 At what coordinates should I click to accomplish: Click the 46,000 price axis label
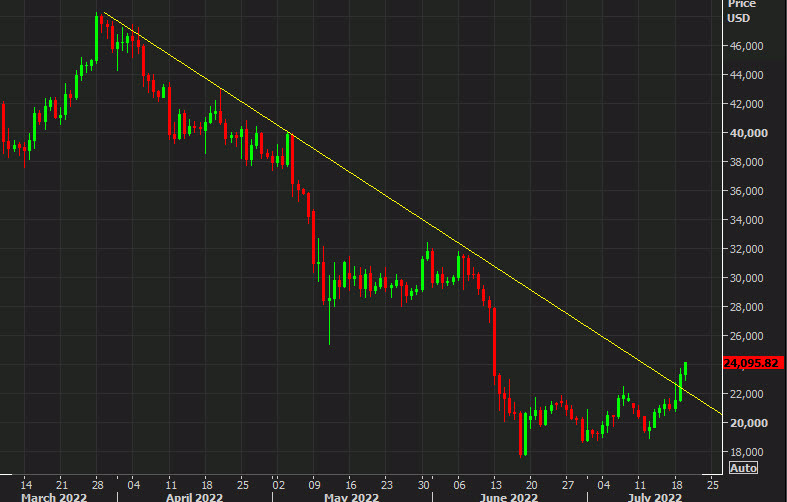(747, 46)
